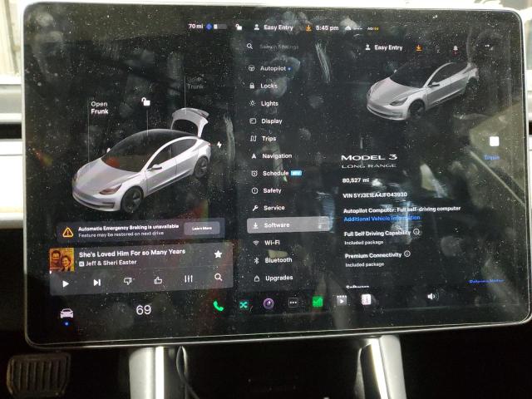Viewport: 532px width, 399px height.
Task: Open Additional Vehicle Information link
Action: [382, 219]
